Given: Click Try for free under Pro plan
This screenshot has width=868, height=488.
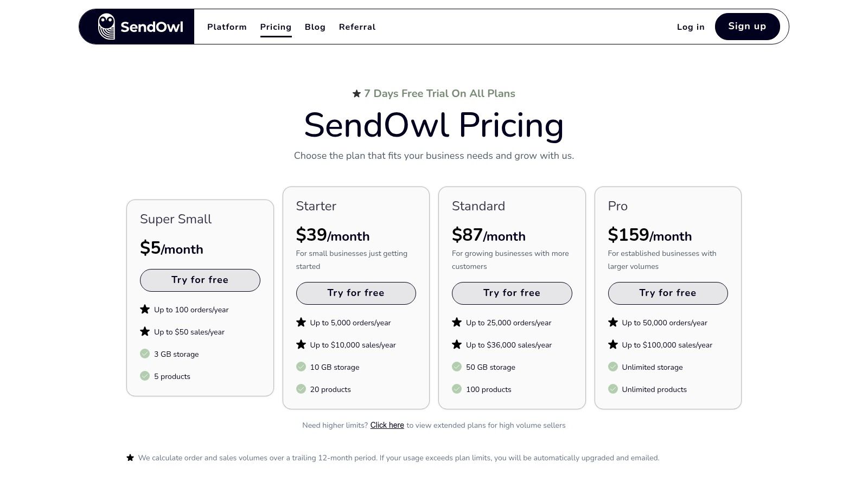Looking at the screenshot, I should point(667,293).
